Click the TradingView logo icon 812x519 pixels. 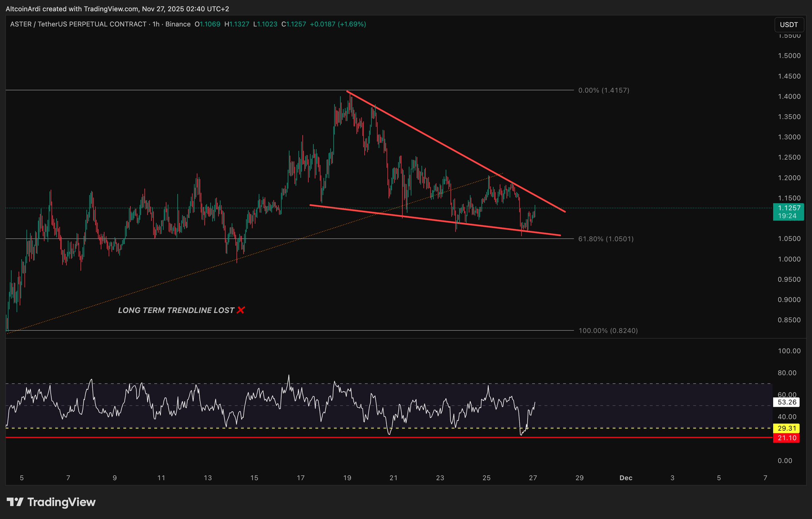(x=15, y=502)
